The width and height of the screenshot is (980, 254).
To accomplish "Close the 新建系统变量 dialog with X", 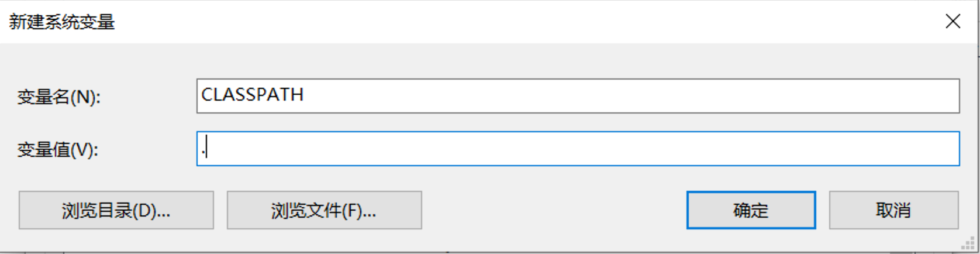I will tap(953, 22).
